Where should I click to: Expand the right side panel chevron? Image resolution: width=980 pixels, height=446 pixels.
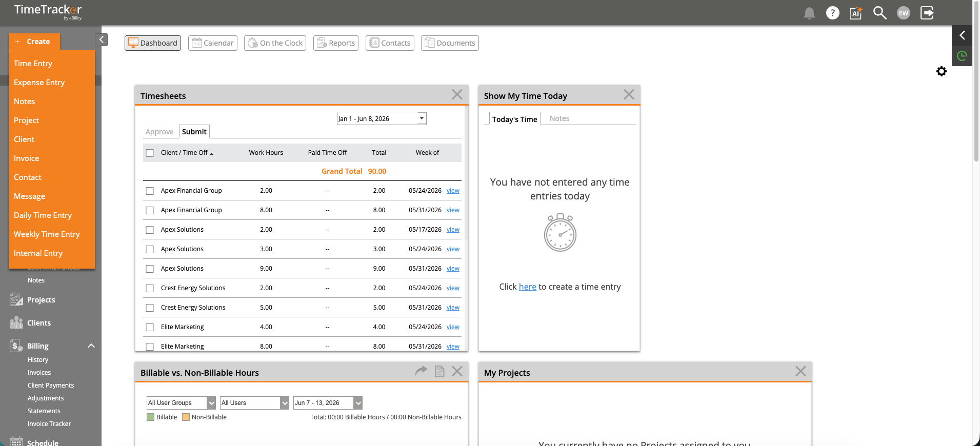tap(962, 35)
